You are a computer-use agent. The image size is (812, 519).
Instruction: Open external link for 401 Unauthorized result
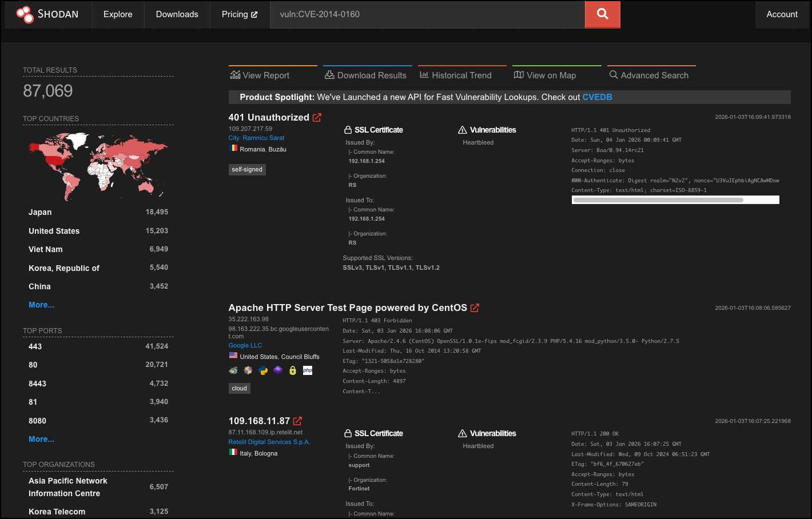tap(317, 117)
